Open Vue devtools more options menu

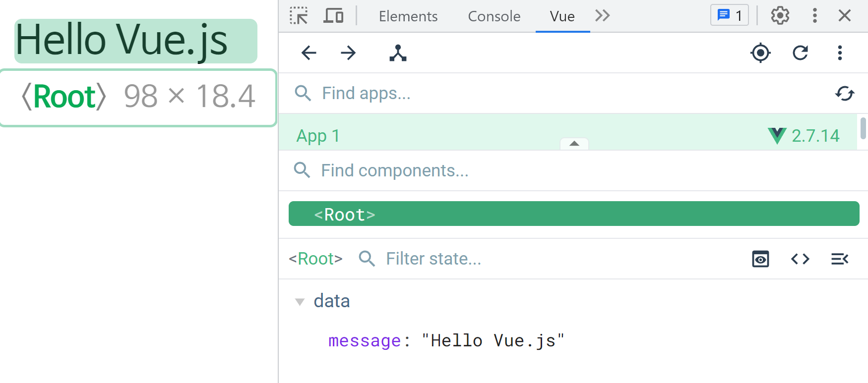click(840, 53)
